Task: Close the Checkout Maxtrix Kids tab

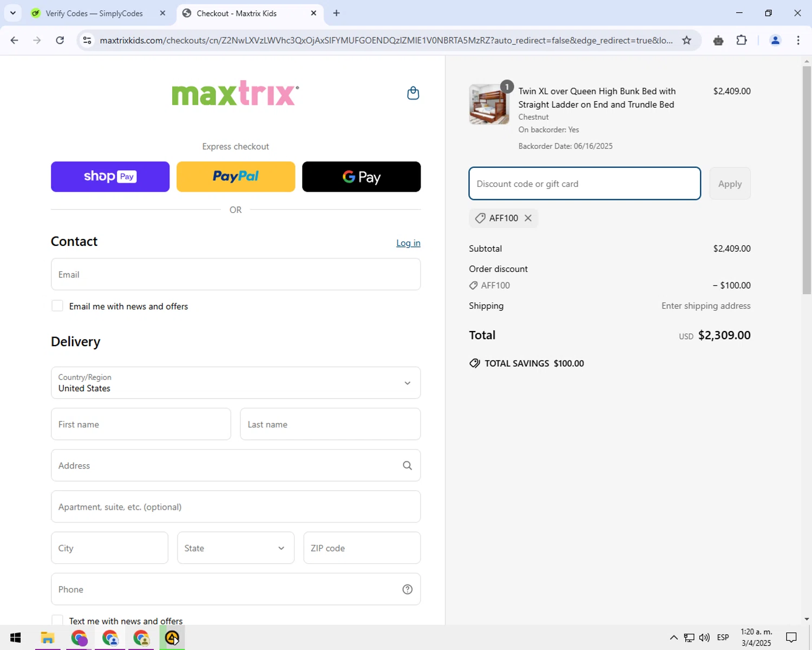Action: (x=313, y=13)
